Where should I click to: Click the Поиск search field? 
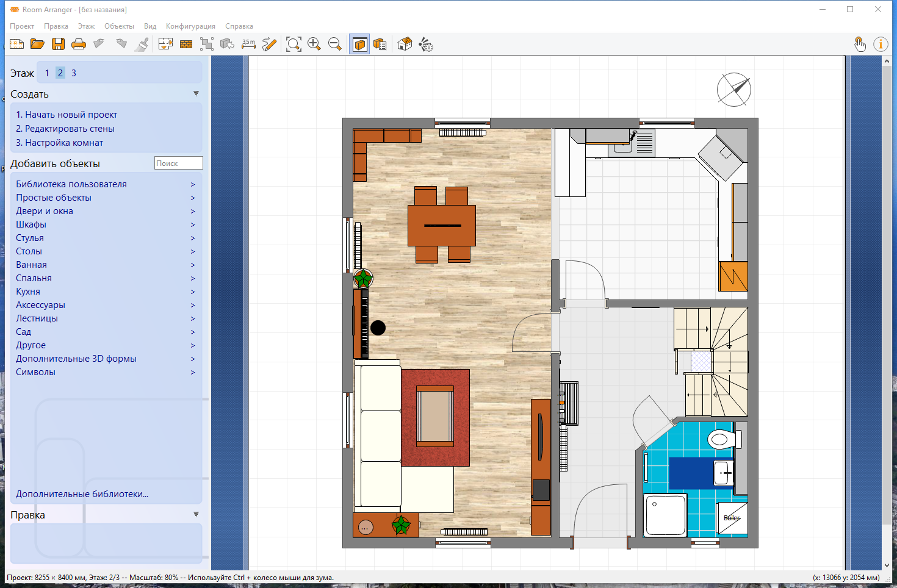coord(178,163)
